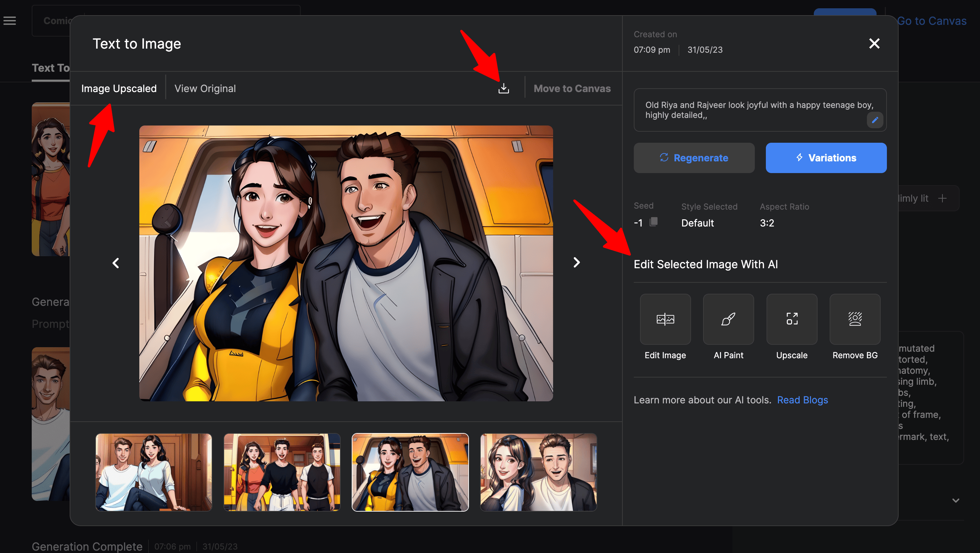
Task: Select the Upscale tool icon
Action: (x=792, y=319)
